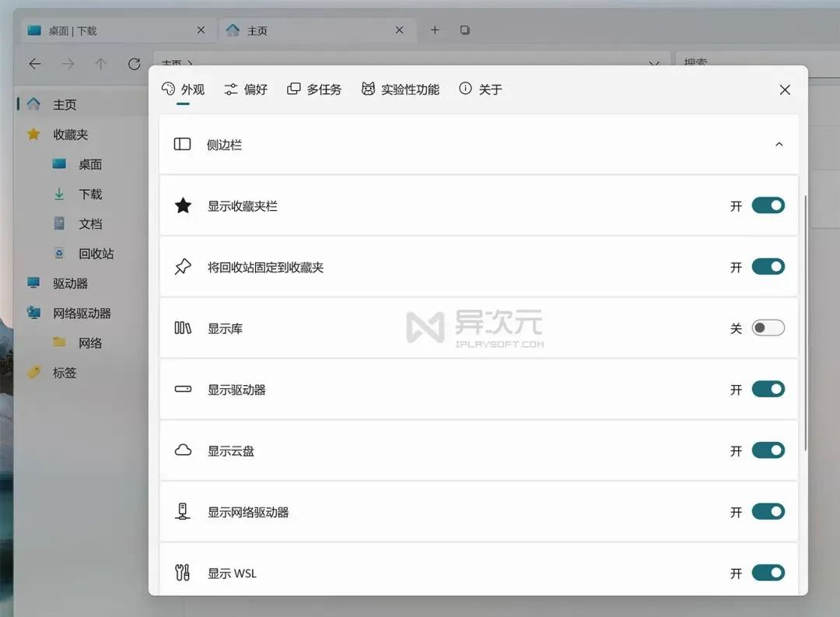840x617 pixels.
Task: Open the 关于 about tab
Action: pyautogui.click(x=481, y=89)
